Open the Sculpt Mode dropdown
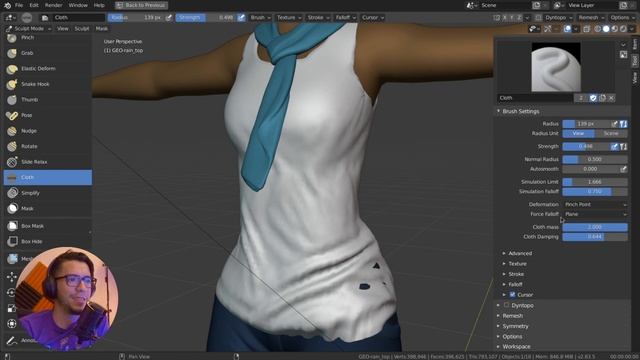Viewport: 640px width, 360px height. 28,29
